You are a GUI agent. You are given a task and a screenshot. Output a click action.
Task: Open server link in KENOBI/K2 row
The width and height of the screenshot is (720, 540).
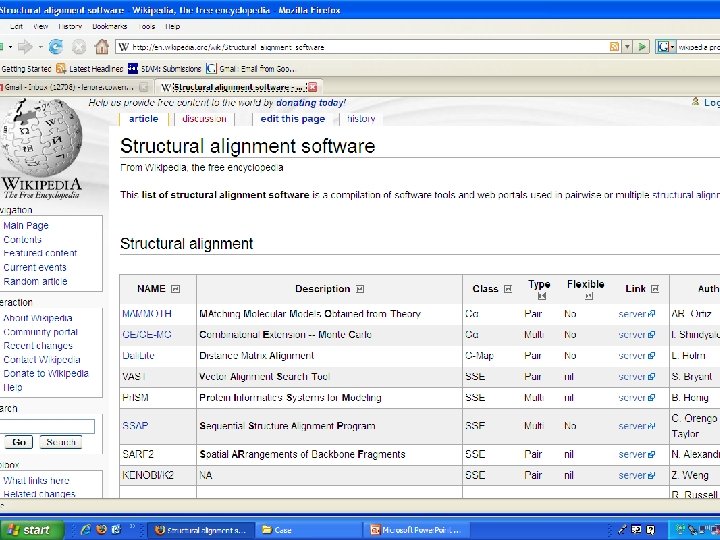[636, 475]
